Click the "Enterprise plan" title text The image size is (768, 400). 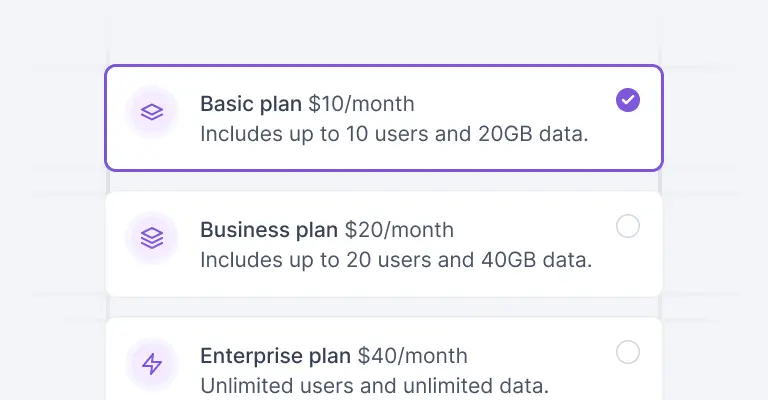tap(275, 356)
